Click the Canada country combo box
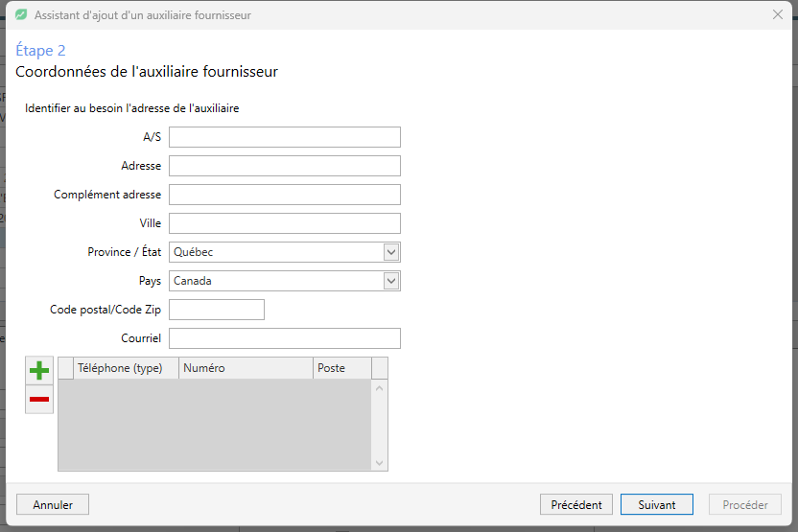798x532 pixels. (x=285, y=281)
